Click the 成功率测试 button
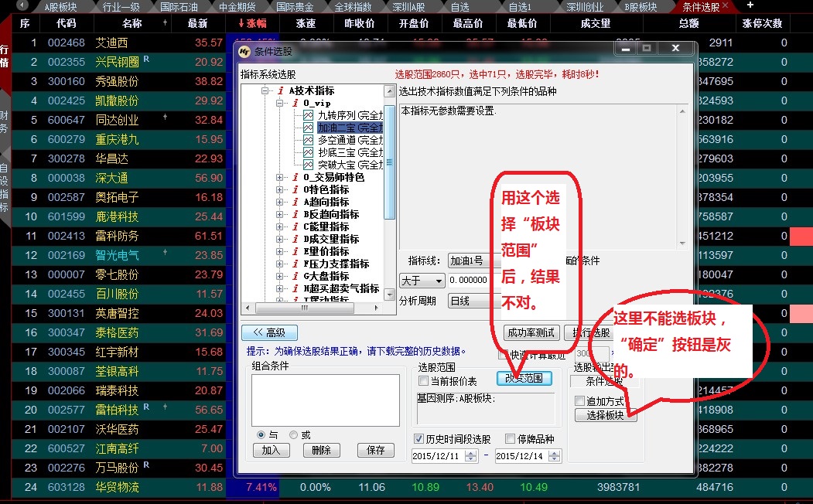 (531, 332)
